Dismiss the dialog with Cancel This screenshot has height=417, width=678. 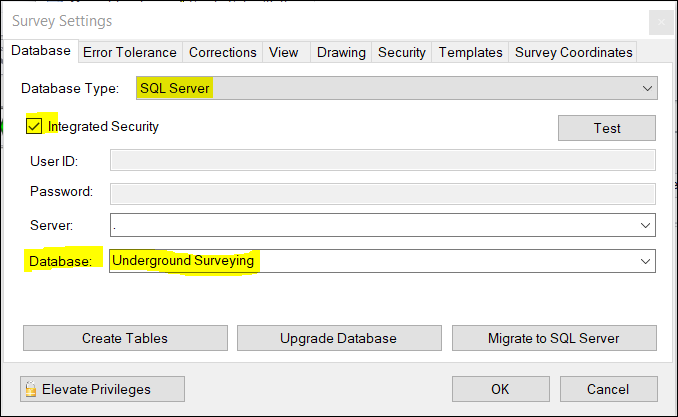pos(608,389)
